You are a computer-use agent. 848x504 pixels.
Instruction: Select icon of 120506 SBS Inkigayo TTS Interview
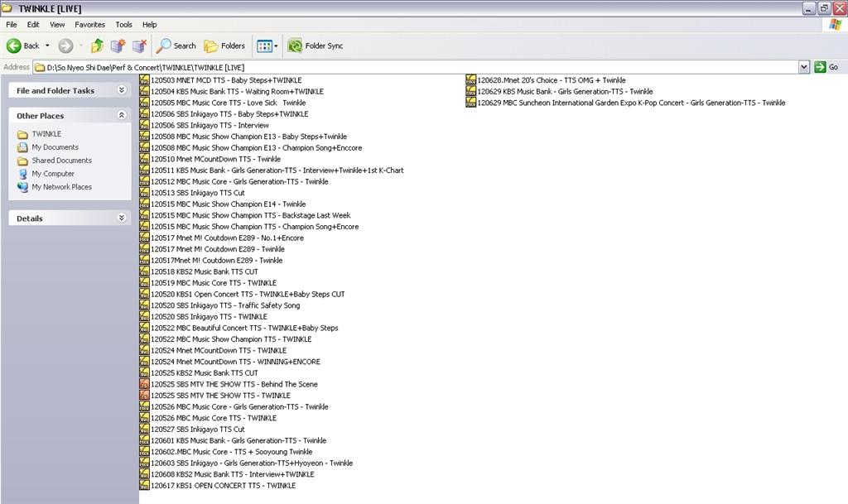click(x=144, y=125)
